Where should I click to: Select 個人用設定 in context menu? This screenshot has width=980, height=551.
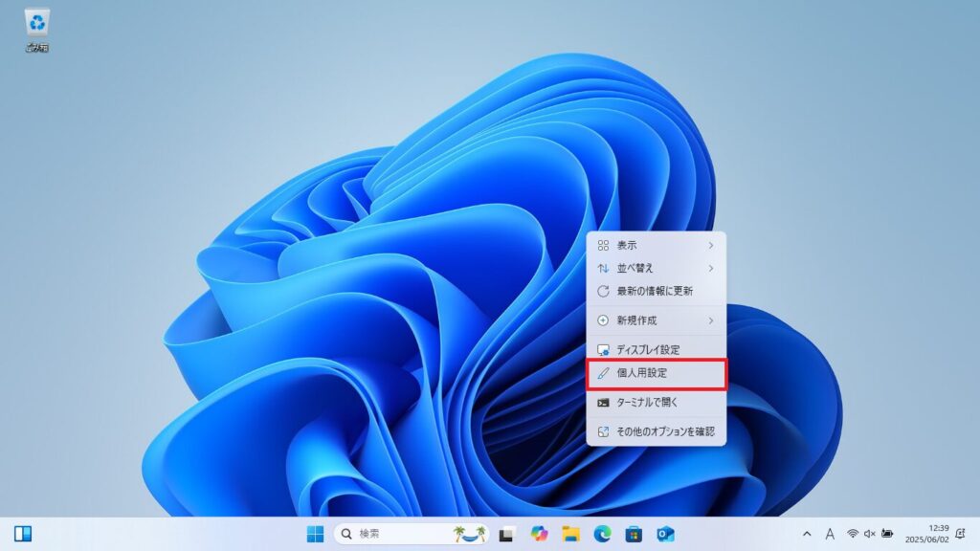pyautogui.click(x=657, y=373)
